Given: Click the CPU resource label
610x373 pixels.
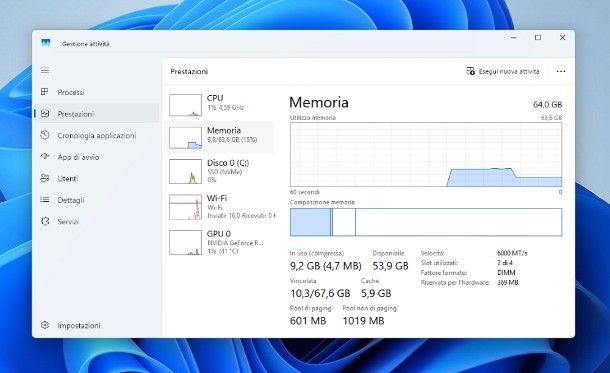Looking at the screenshot, I should coord(215,98).
